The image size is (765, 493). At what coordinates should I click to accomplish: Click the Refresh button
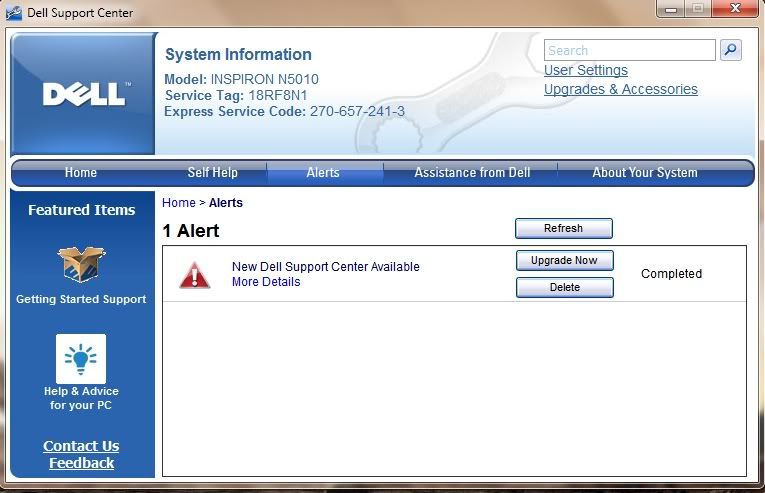(564, 228)
